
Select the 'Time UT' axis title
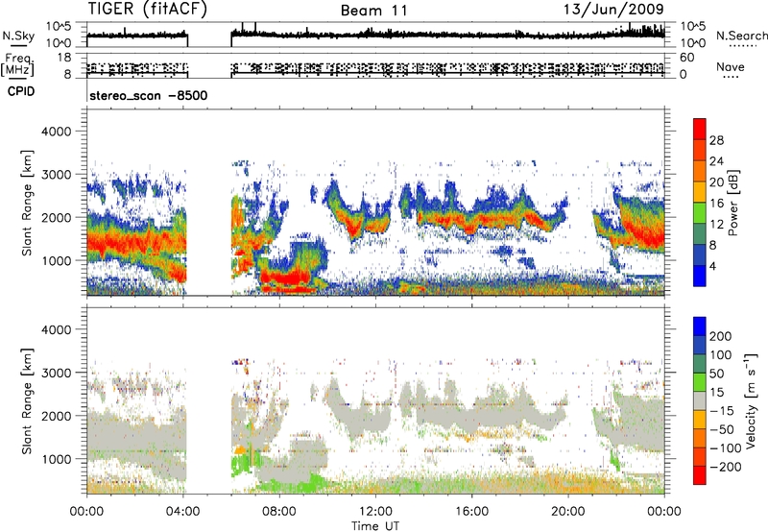pyautogui.click(x=375, y=526)
